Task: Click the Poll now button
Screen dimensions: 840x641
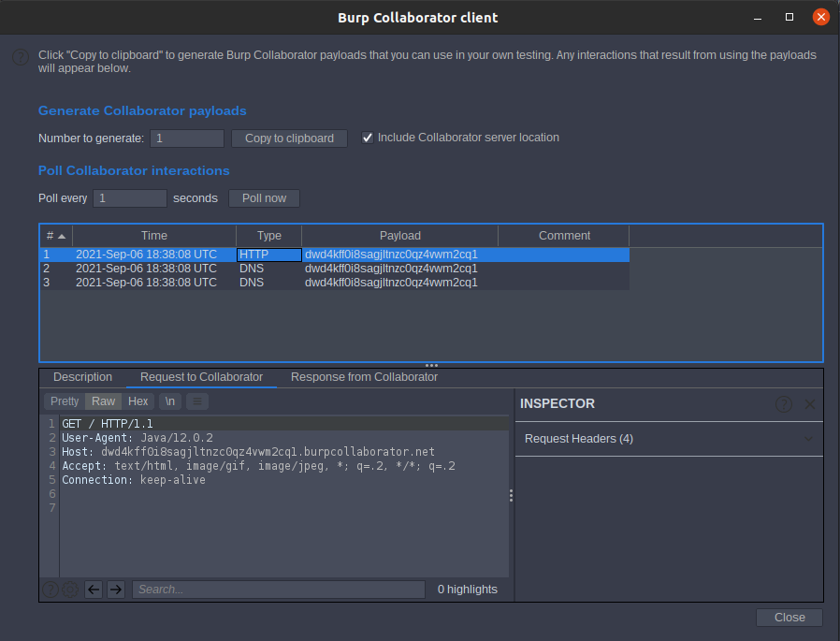Action: tap(264, 198)
